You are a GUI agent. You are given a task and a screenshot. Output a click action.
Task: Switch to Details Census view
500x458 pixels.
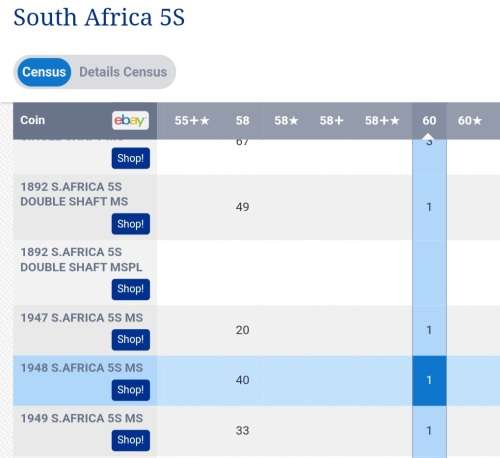click(x=123, y=72)
